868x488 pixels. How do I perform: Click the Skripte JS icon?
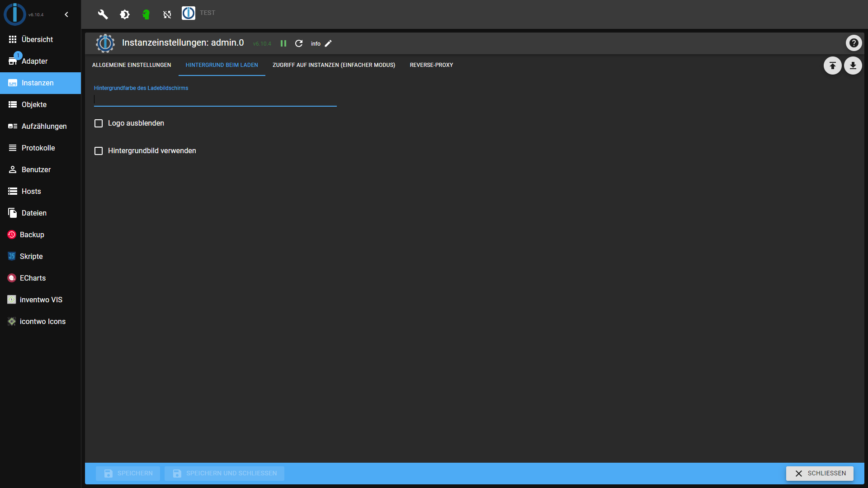pyautogui.click(x=12, y=256)
